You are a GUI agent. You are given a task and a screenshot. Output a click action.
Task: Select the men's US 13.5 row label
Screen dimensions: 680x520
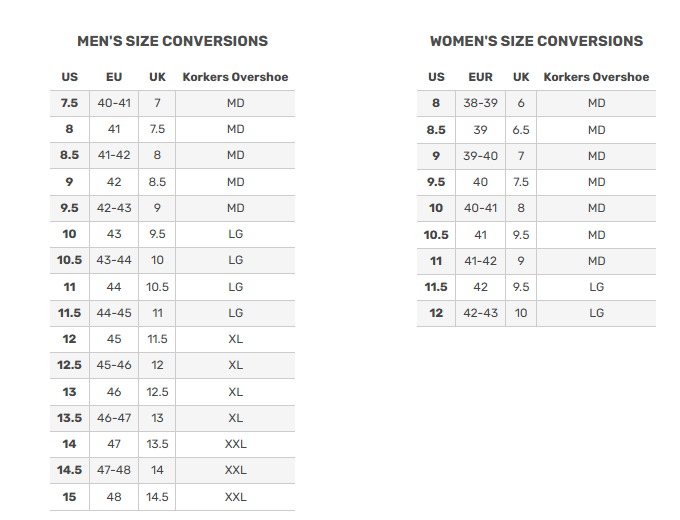[x=69, y=418]
